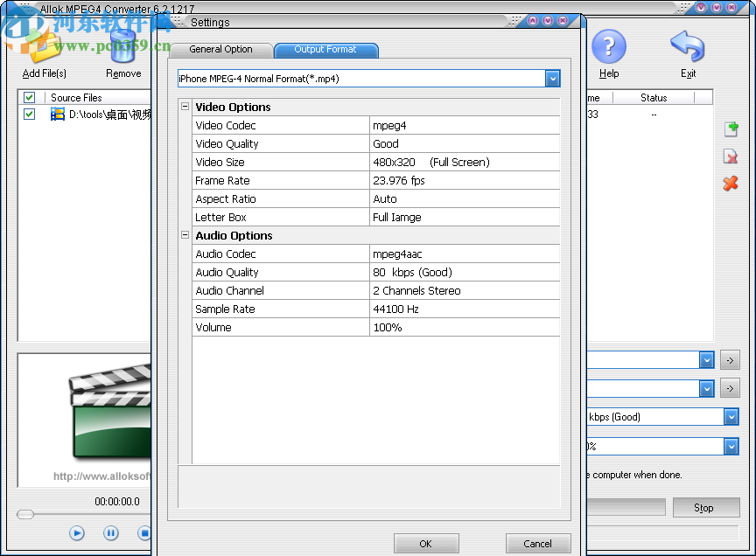Pause the video preview

tap(111, 532)
